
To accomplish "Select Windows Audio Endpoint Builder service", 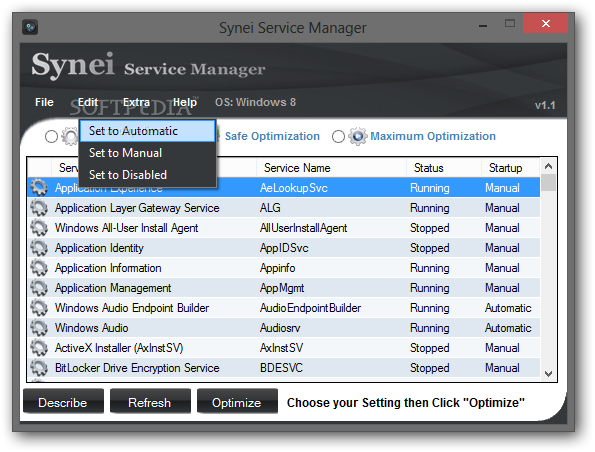I will point(132,308).
